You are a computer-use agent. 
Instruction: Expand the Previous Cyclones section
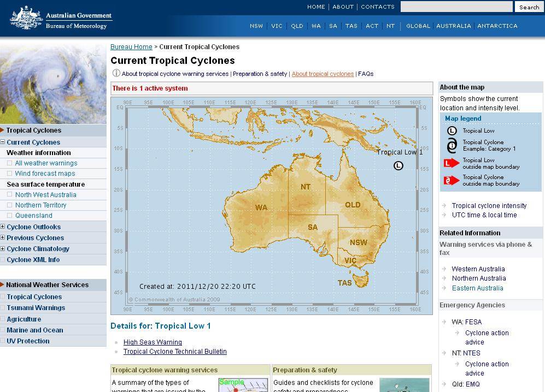3,237
